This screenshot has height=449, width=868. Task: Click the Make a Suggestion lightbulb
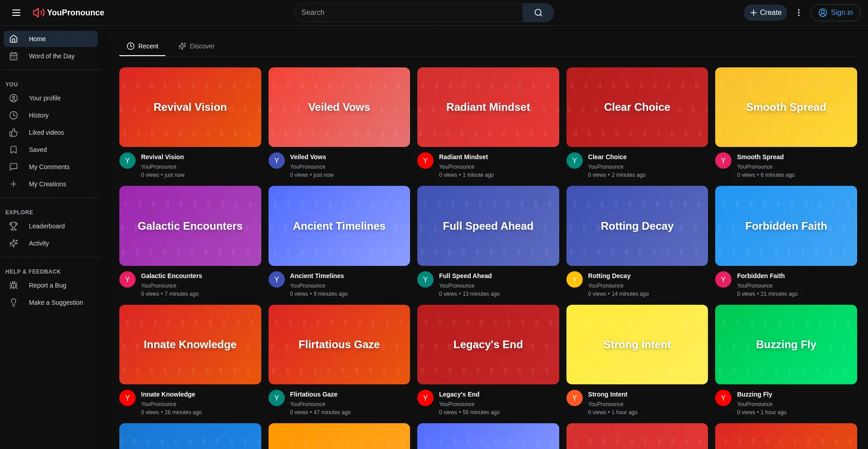14,302
